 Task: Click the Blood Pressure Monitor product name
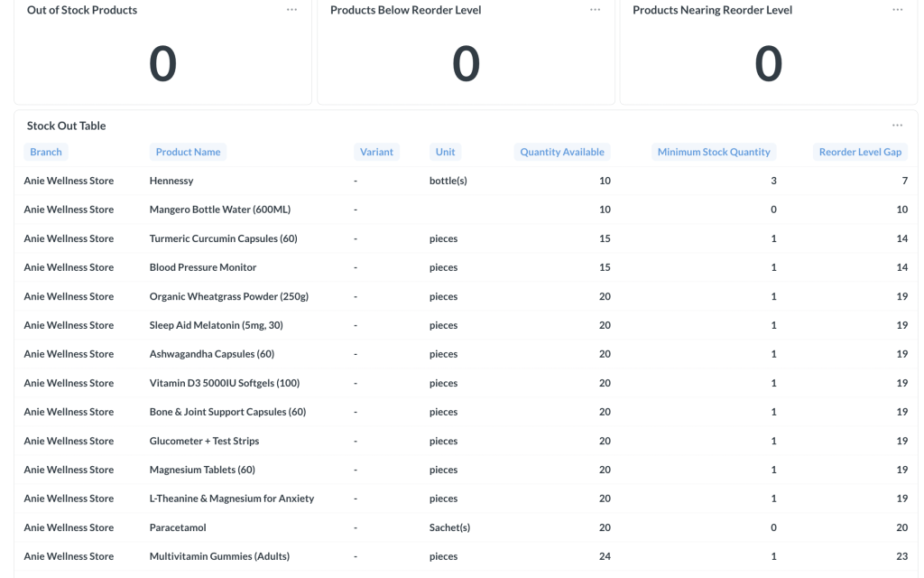[205, 266]
